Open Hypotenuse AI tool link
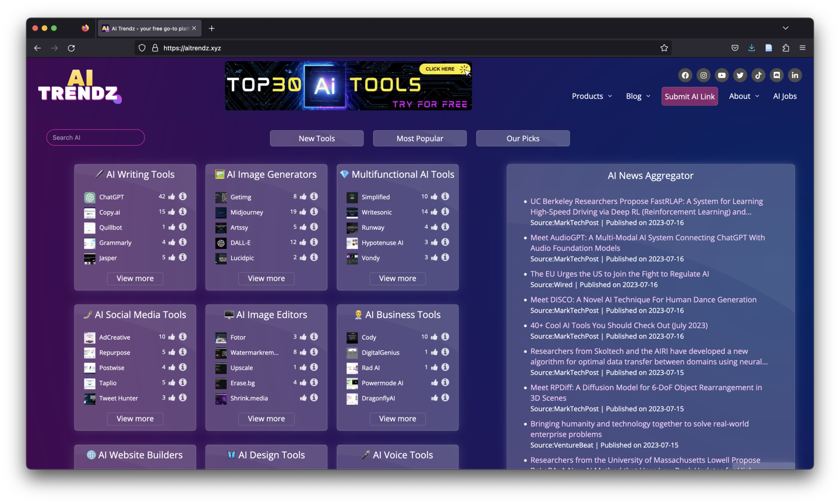This screenshot has height=504, width=840. (x=382, y=243)
